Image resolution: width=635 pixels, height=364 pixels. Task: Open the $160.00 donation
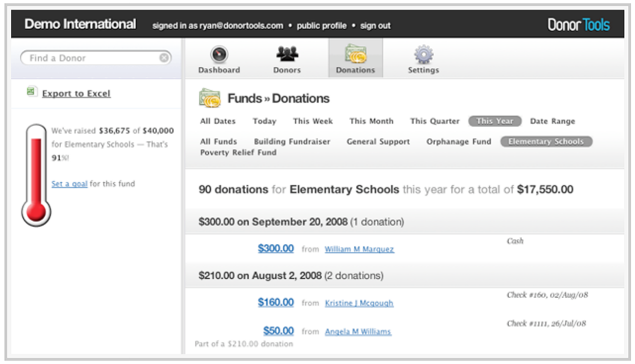pyautogui.click(x=275, y=302)
